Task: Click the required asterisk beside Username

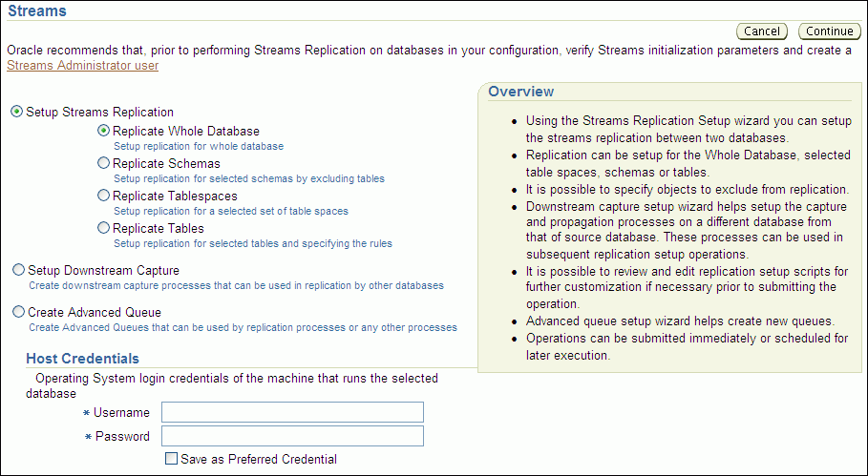Action: (x=86, y=413)
